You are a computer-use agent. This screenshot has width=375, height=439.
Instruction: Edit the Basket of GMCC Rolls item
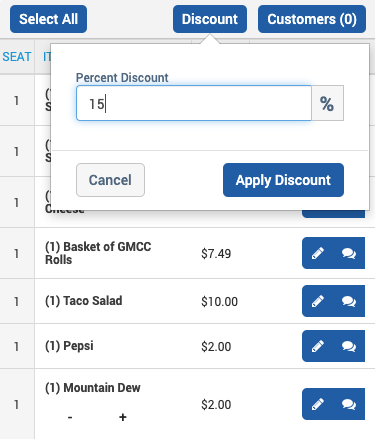point(318,253)
